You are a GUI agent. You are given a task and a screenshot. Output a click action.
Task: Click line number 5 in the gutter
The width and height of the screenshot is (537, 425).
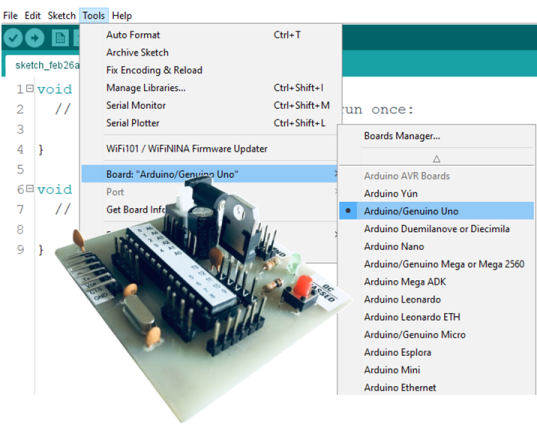click(x=20, y=169)
